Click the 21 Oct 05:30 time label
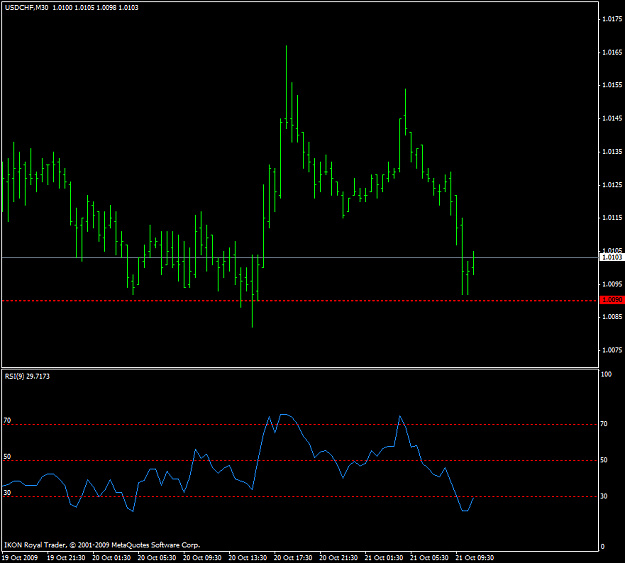 (x=430, y=557)
